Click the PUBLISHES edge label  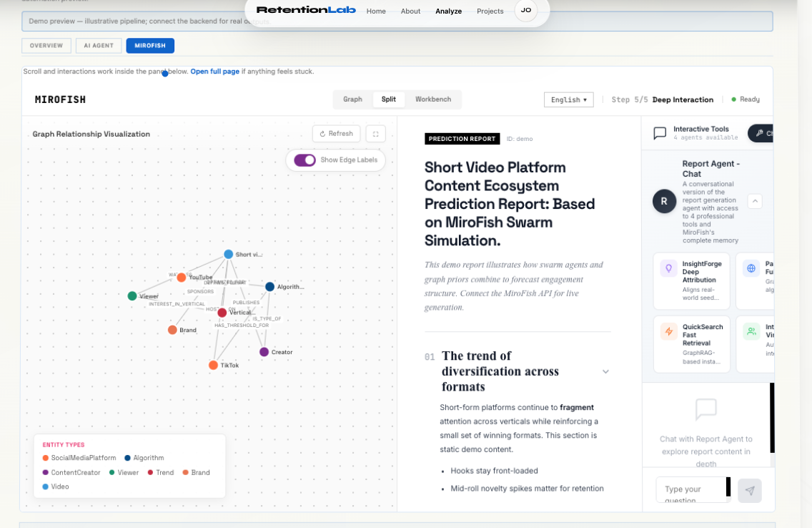[x=246, y=302]
